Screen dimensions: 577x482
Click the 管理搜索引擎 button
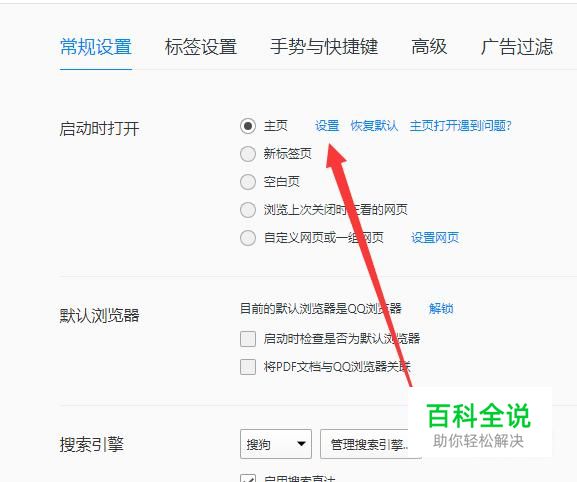coord(370,444)
